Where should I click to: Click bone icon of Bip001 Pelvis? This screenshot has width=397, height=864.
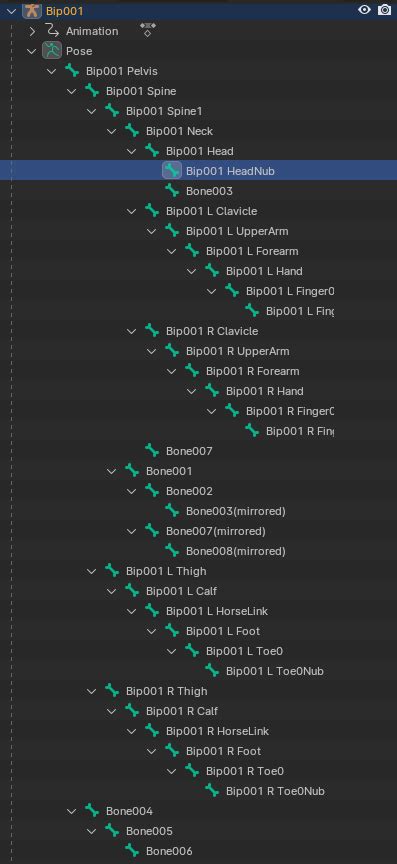(72, 71)
